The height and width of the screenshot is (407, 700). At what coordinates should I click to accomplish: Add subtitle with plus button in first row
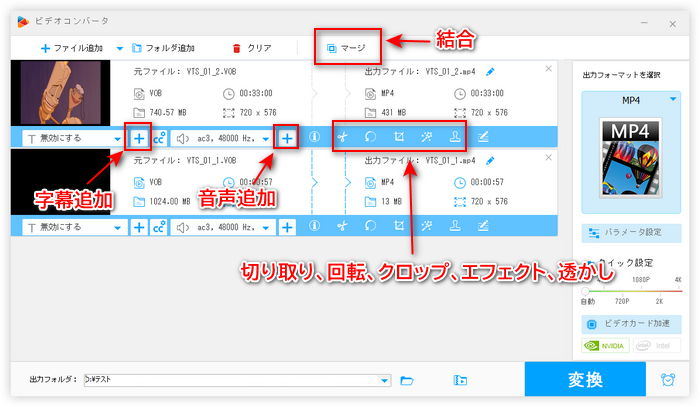click(x=139, y=137)
